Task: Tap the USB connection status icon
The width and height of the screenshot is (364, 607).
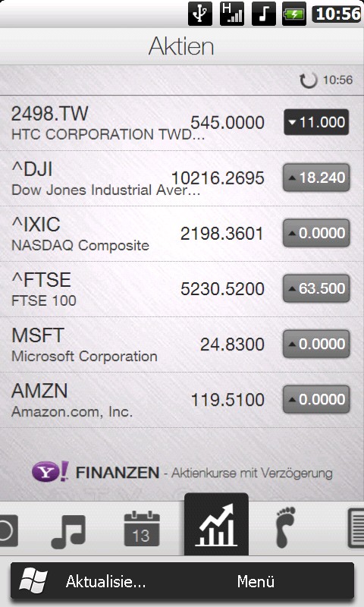Action: (x=200, y=14)
